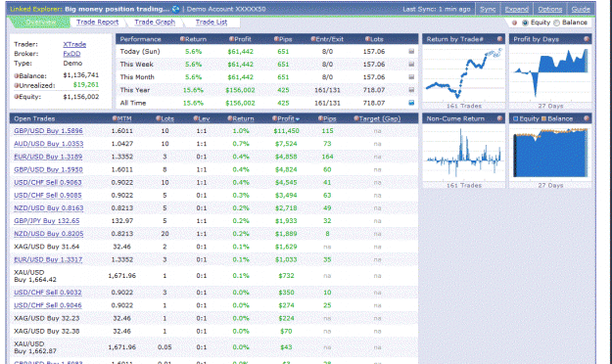Select the Equity radio button
The image size is (612, 364).
pyautogui.click(x=525, y=23)
